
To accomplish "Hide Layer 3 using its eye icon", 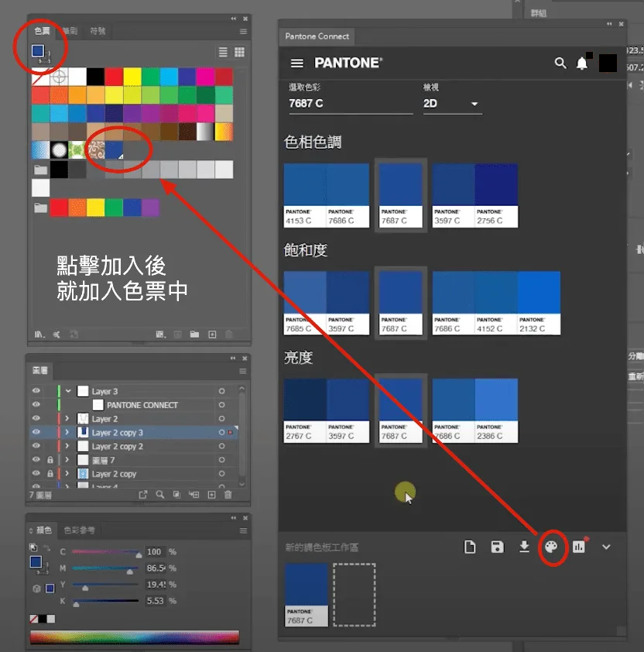I will pyautogui.click(x=36, y=391).
